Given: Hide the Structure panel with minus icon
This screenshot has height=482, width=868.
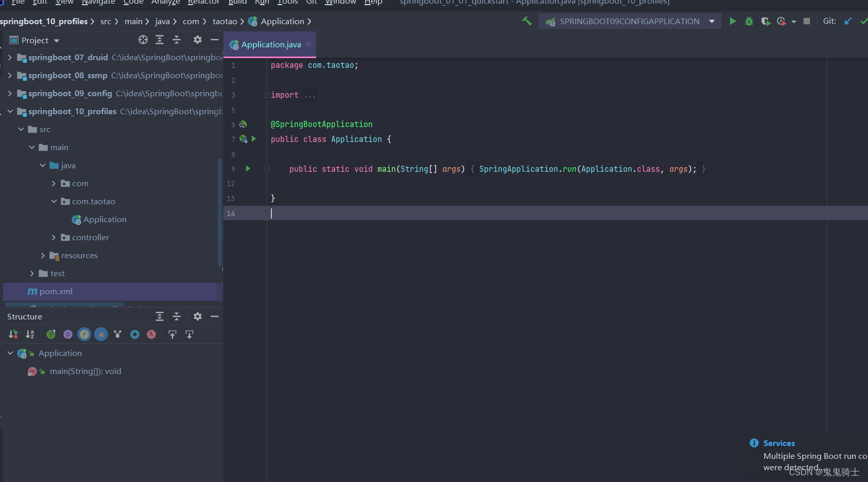Looking at the screenshot, I should tap(215, 316).
